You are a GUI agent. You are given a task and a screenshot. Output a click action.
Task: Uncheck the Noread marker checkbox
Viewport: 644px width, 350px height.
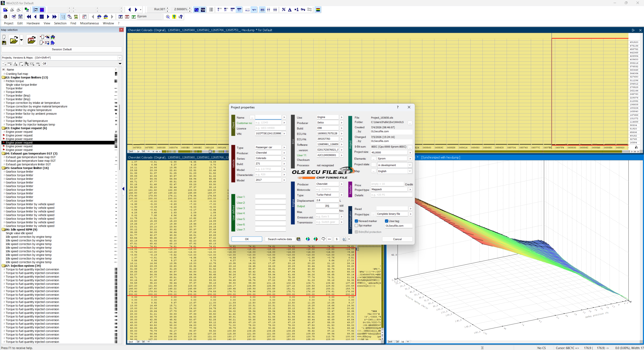pyautogui.click(x=356, y=221)
